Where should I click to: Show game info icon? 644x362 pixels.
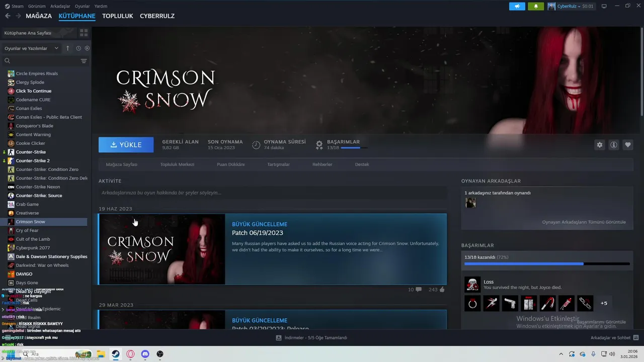pyautogui.click(x=614, y=145)
